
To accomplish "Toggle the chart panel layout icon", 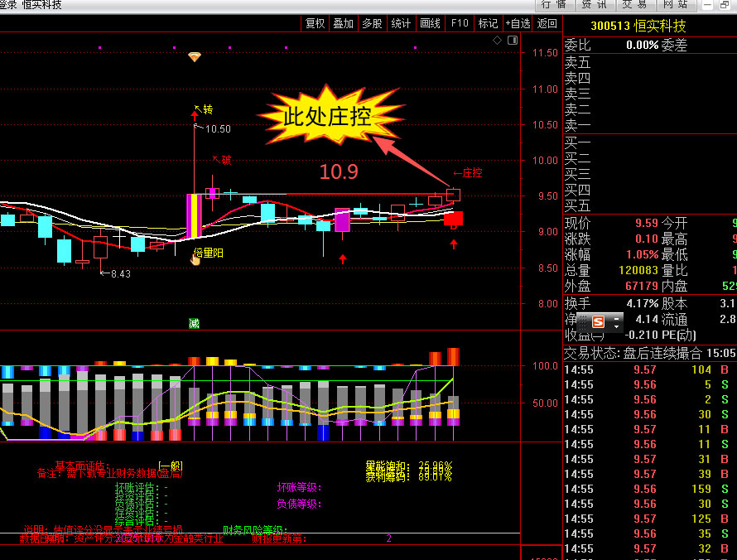I will [x=511, y=40].
